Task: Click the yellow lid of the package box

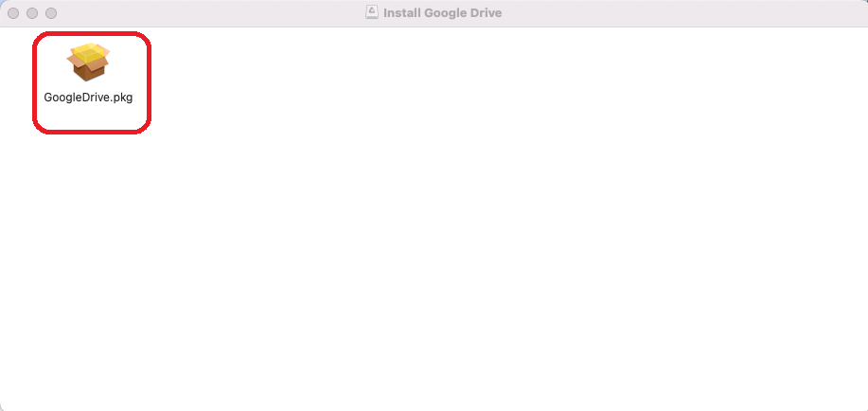Action: click(88, 51)
